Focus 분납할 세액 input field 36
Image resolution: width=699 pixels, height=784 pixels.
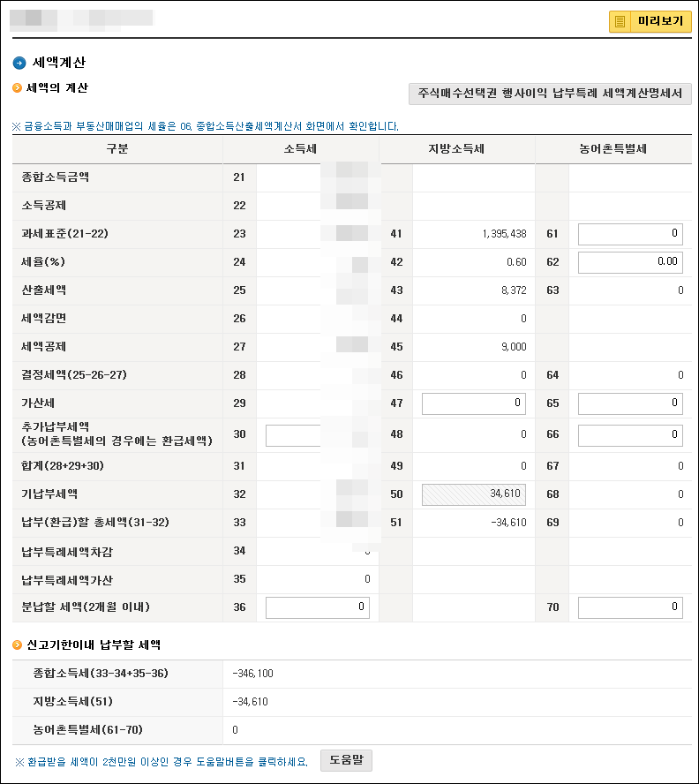(318, 607)
